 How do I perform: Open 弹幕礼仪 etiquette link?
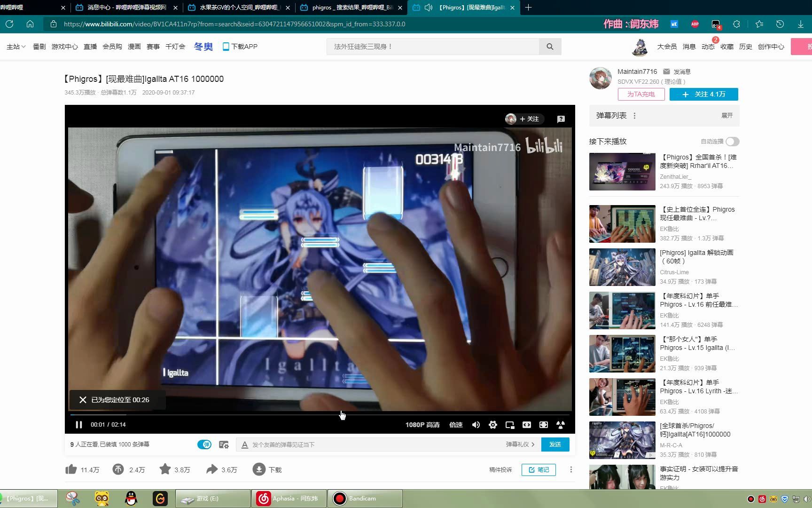(x=520, y=444)
